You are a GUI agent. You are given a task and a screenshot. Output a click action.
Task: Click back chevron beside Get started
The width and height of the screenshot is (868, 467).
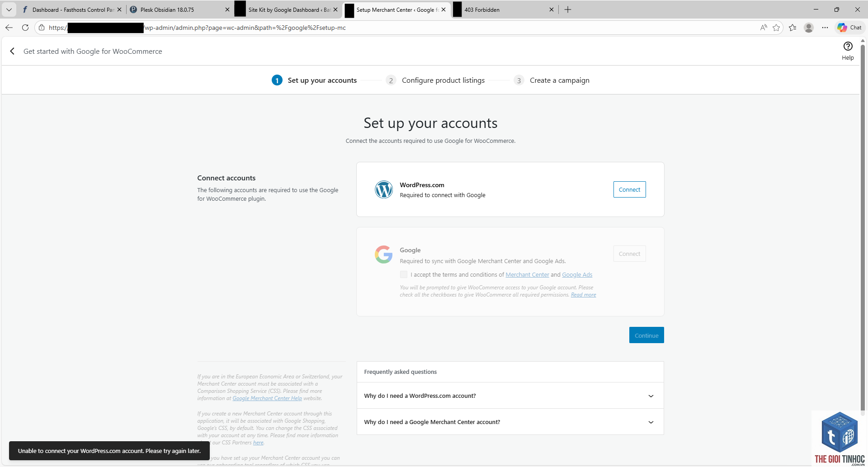point(12,51)
